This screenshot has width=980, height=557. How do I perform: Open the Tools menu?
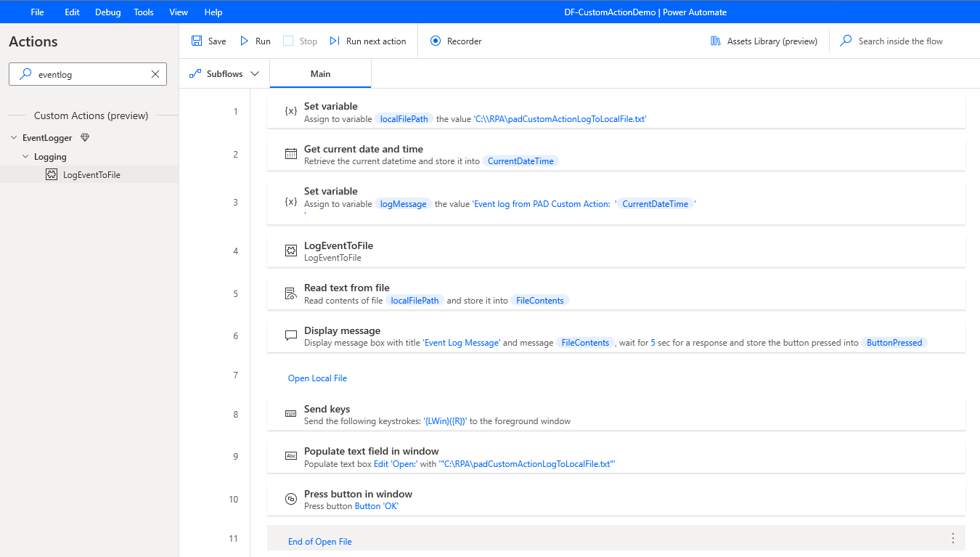pos(144,12)
